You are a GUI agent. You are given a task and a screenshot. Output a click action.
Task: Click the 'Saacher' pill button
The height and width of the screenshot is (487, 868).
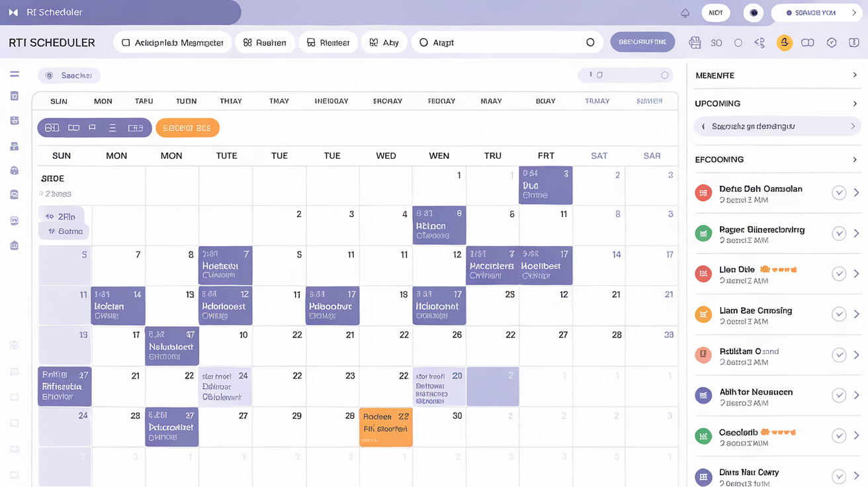click(x=69, y=75)
